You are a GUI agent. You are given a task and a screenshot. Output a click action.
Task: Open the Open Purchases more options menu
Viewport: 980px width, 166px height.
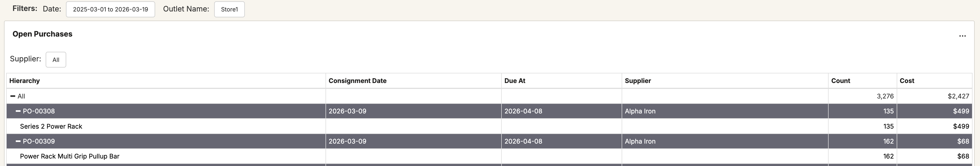click(x=962, y=36)
